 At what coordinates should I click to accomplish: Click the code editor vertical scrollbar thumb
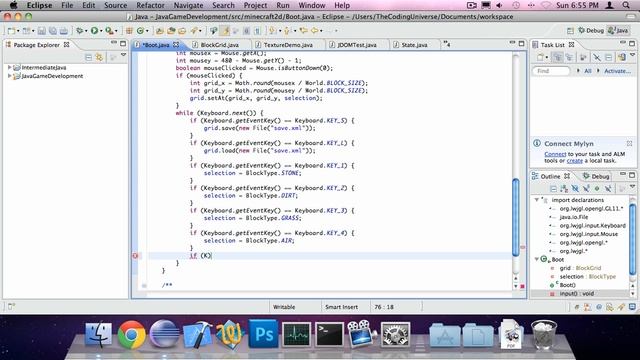516,218
